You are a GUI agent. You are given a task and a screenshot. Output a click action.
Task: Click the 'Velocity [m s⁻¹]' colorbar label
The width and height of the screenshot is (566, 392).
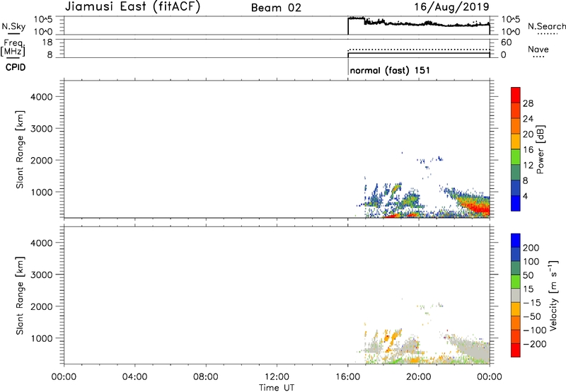click(x=553, y=295)
